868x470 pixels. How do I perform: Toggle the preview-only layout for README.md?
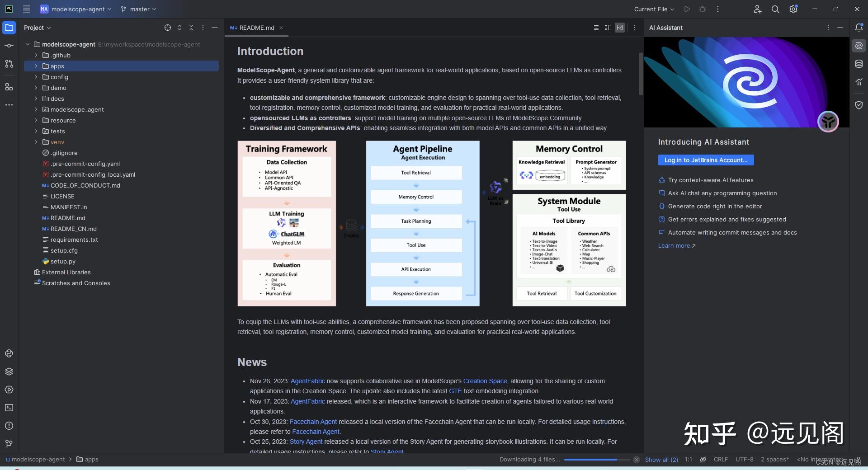pyautogui.click(x=619, y=28)
